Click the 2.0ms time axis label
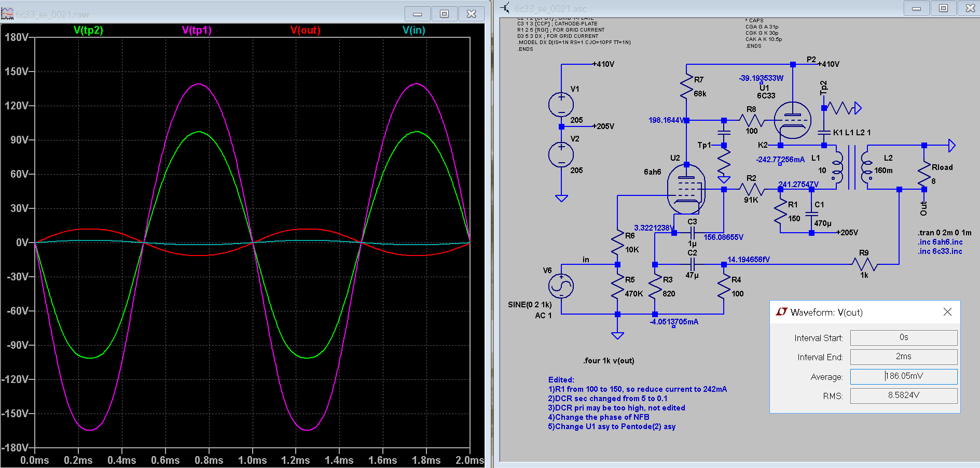 click(470, 460)
